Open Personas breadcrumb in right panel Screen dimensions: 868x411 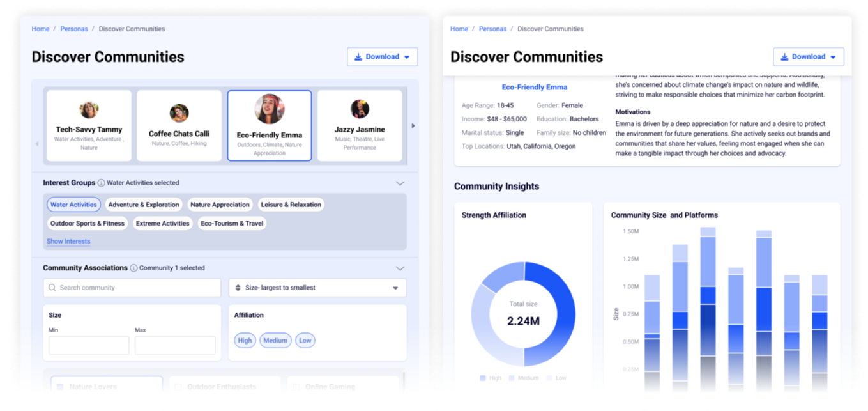tap(492, 29)
